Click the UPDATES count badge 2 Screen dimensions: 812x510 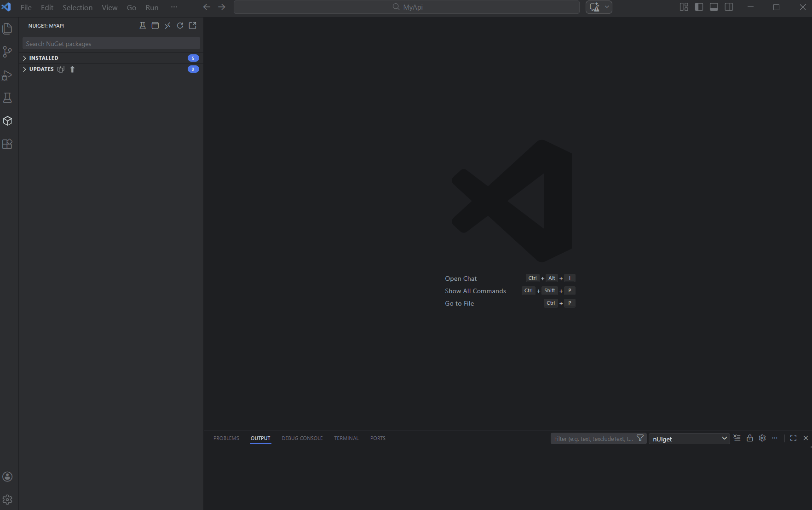click(193, 69)
